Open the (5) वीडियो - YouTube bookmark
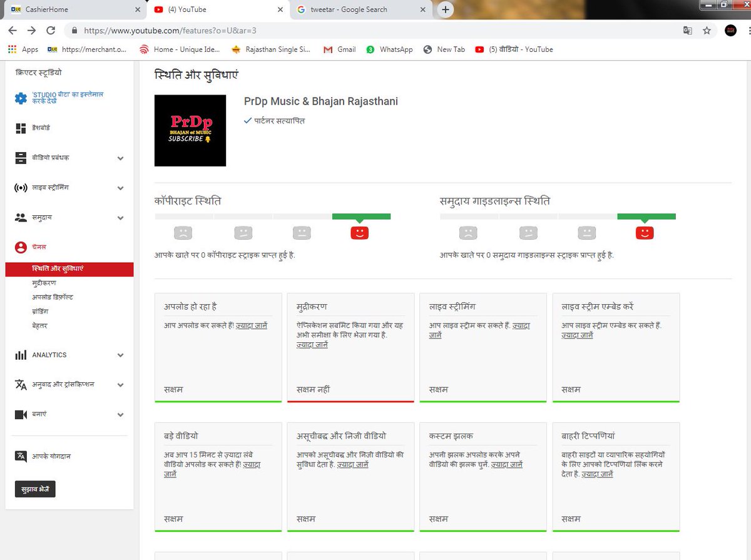 click(514, 49)
